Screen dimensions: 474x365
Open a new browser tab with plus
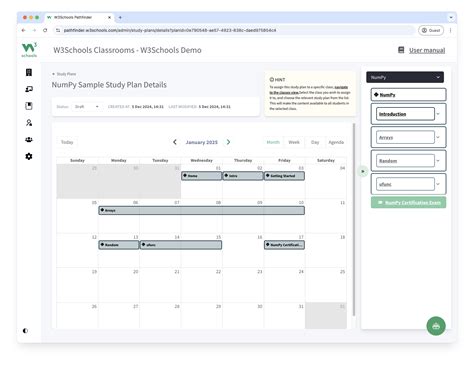[x=120, y=17]
